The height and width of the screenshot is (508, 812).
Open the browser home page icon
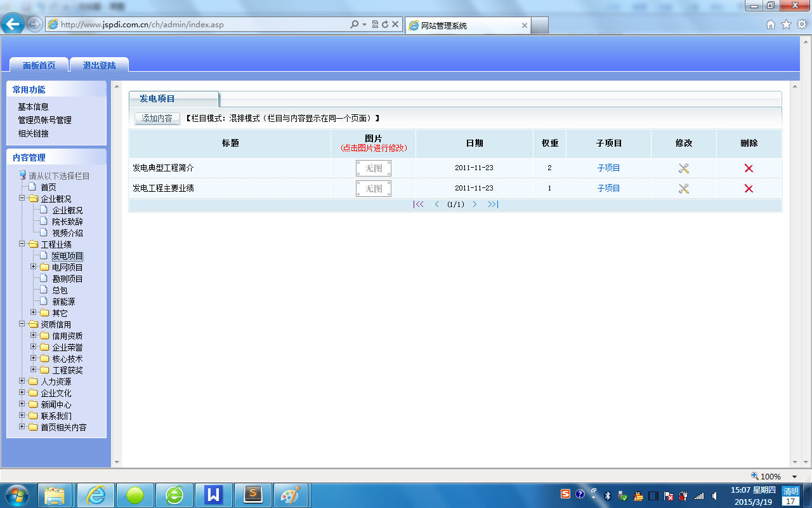(x=771, y=25)
